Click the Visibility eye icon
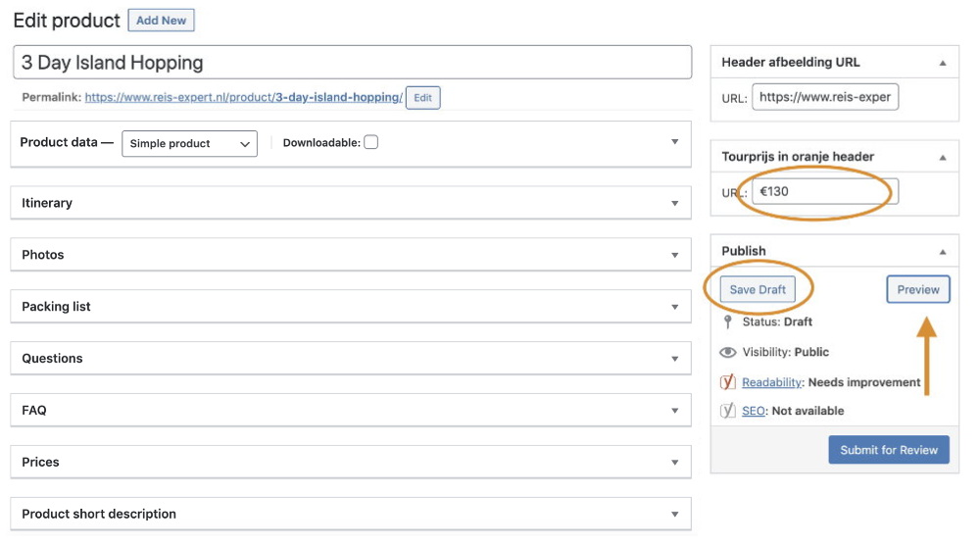This screenshot has width=980, height=545. [727, 352]
